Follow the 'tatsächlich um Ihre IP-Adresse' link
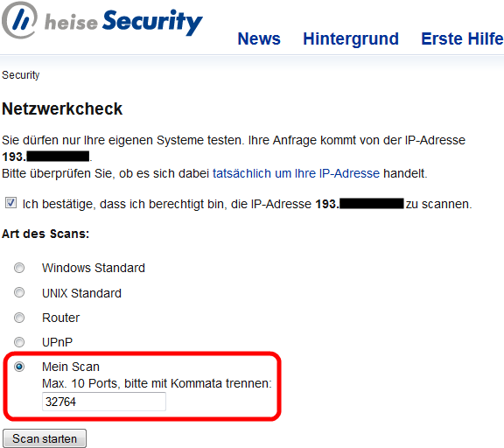The width and height of the screenshot is (504, 448). 296,173
